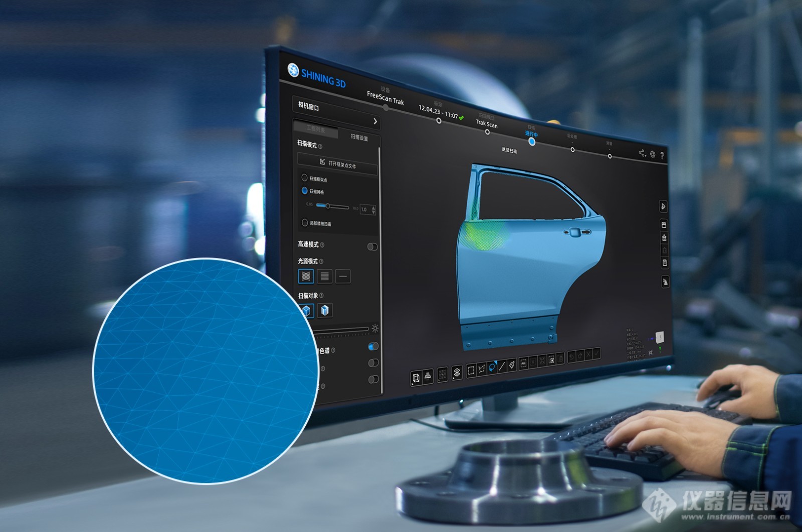
Task: Expand the 相机窗口 panel chevron
Action: (375, 121)
